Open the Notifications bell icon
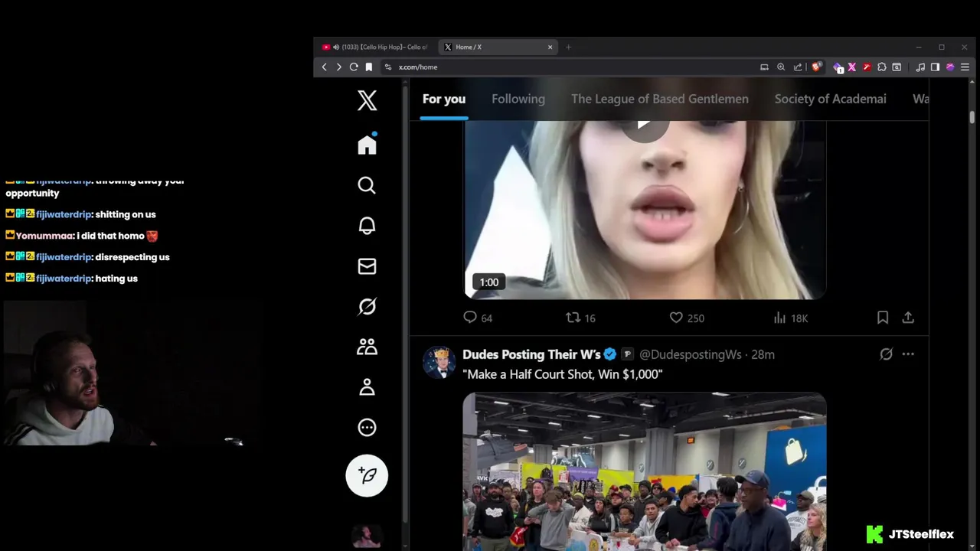Screen dimensions: 980x551 click(x=367, y=226)
